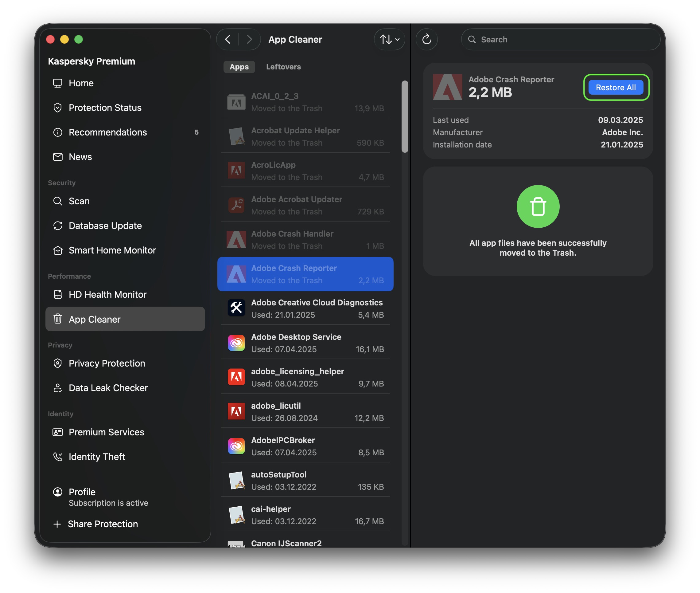
Task: Click the Database Update refresh icon
Action: 57,226
